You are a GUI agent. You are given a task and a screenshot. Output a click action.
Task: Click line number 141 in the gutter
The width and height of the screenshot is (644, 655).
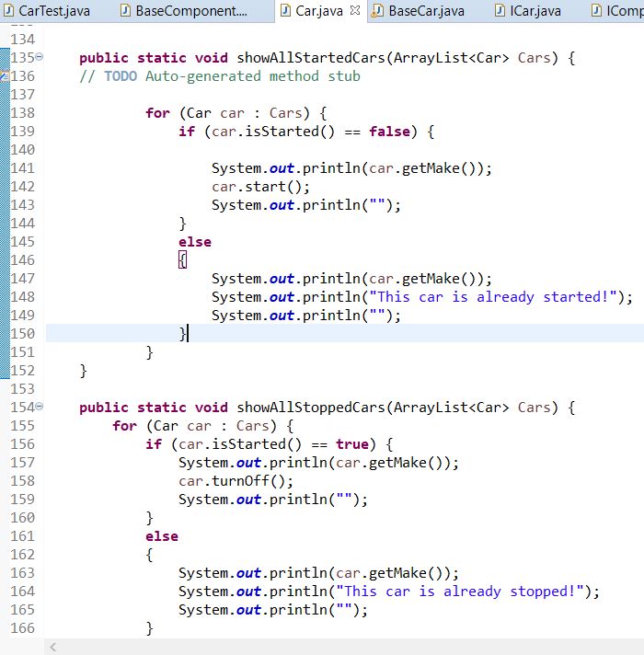coord(23,168)
